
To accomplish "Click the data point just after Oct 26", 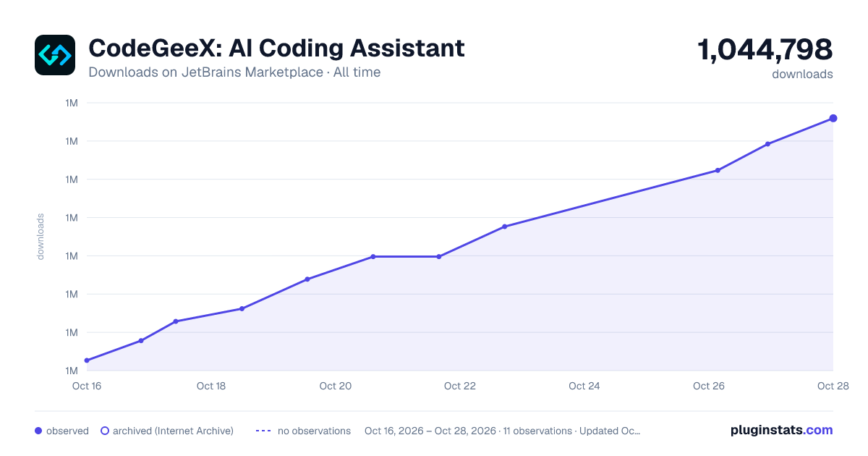I will (718, 170).
